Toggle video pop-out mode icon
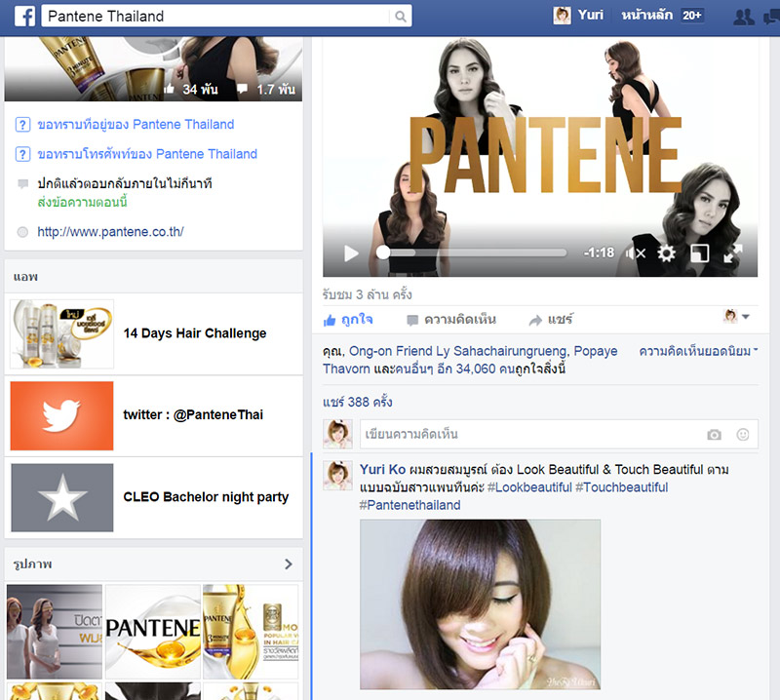 coord(699,253)
